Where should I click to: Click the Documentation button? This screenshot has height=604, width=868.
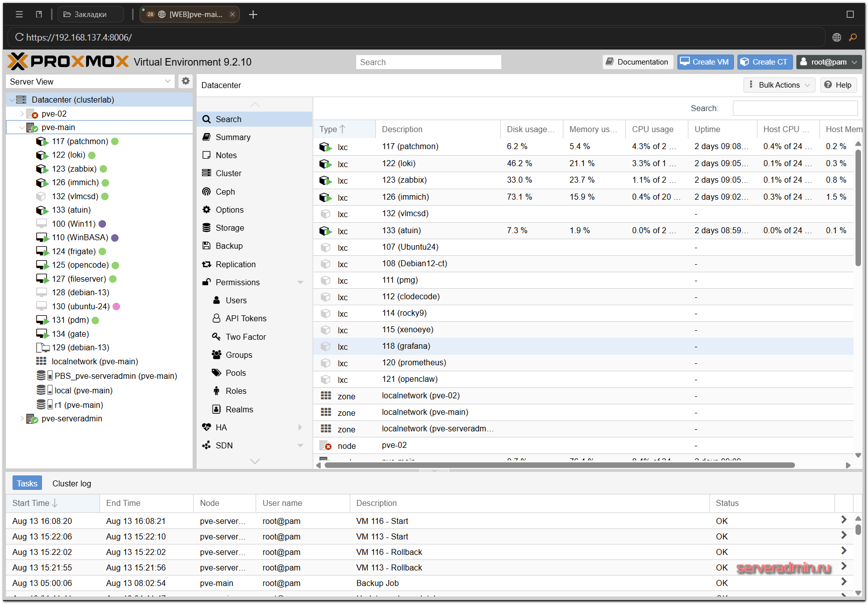[x=637, y=62]
